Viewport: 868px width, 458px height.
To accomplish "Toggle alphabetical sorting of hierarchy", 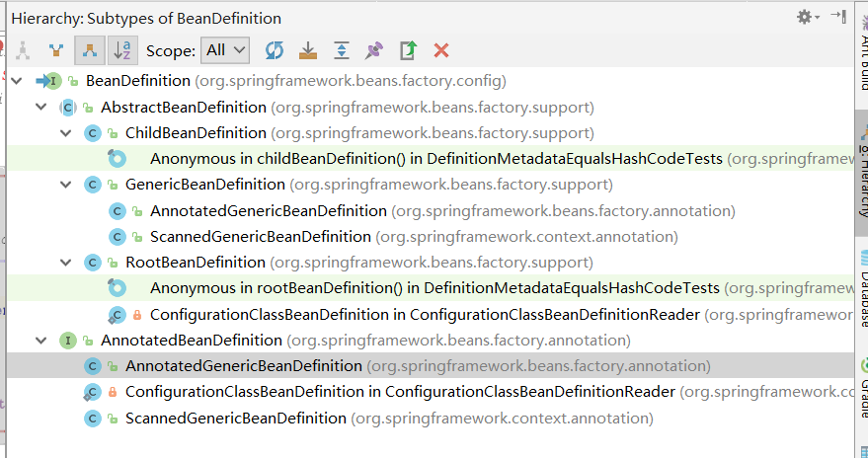I will click(122, 50).
